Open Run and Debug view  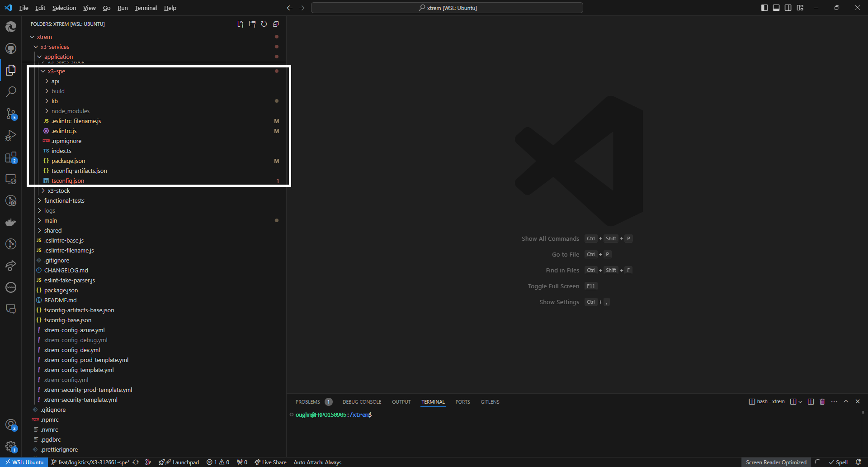coord(11,135)
